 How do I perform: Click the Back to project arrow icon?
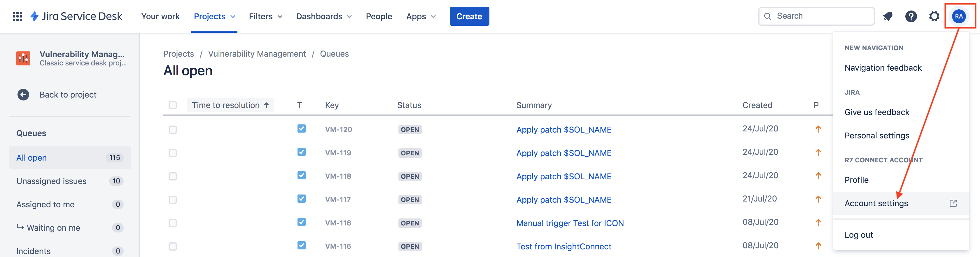[23, 94]
